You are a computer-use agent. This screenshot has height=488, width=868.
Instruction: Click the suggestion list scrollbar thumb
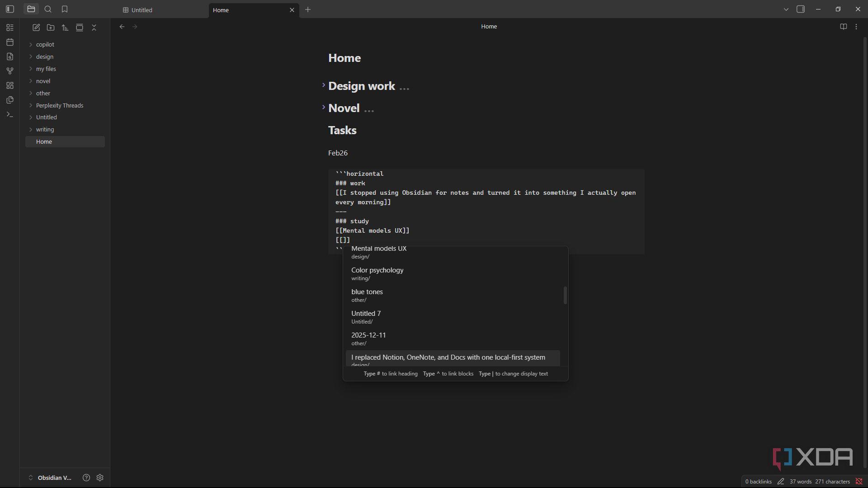point(565,295)
